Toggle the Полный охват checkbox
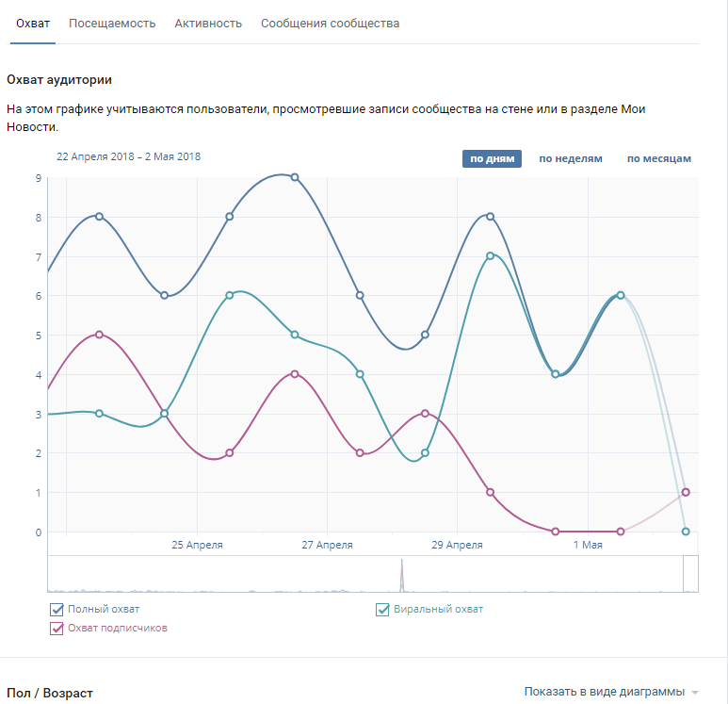Viewport: 728px width, 704px height. [x=57, y=609]
